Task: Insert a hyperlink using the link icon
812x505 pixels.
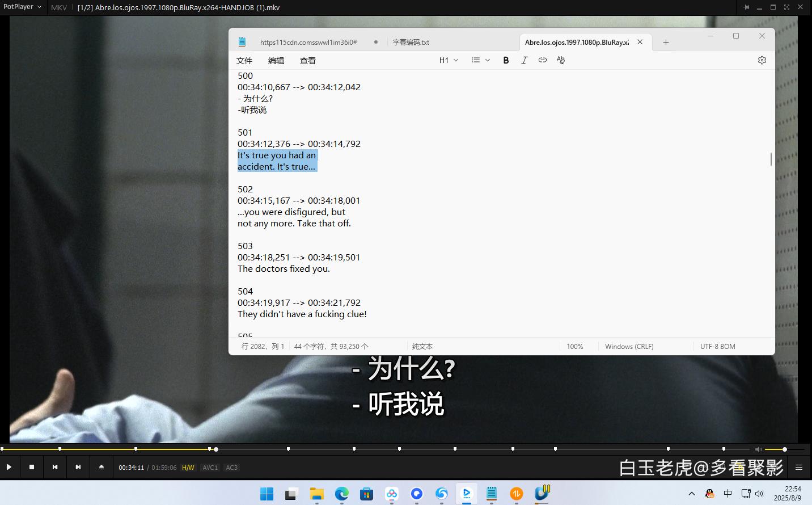Action: point(542,60)
